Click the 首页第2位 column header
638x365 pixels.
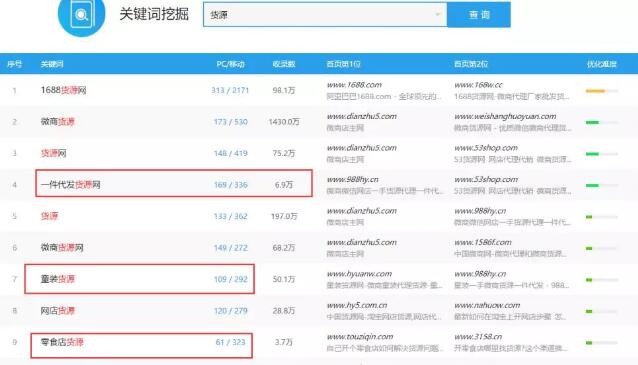(471, 64)
